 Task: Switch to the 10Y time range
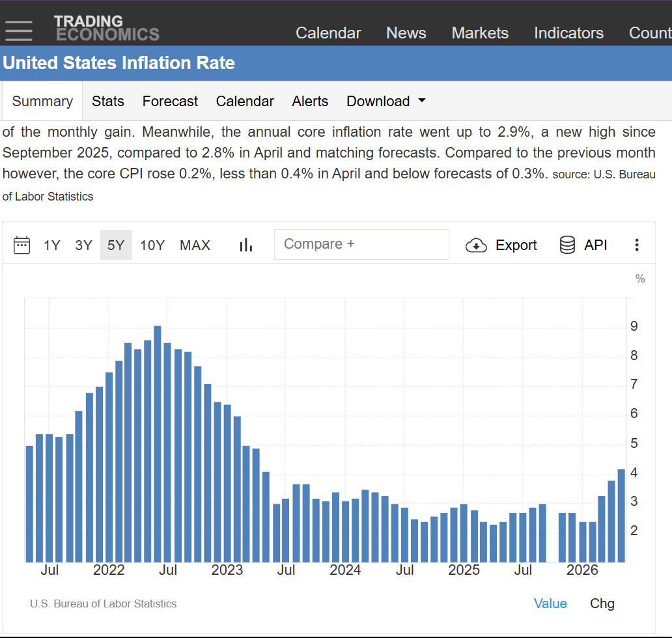[152, 245]
